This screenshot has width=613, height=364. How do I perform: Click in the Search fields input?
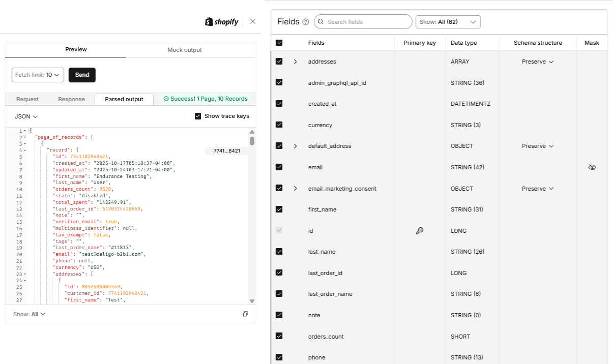click(x=363, y=22)
